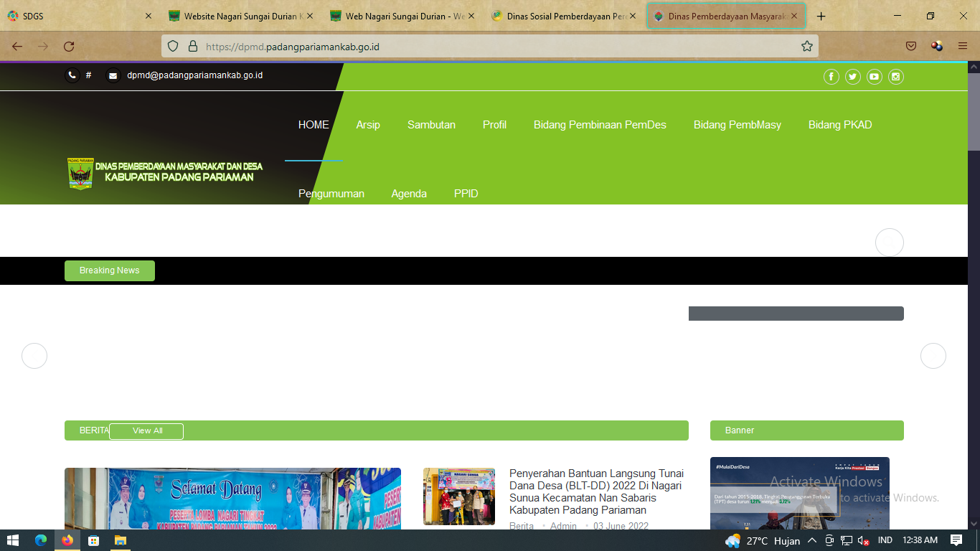
Task: Open Bidang PKAD menu
Action: point(840,125)
